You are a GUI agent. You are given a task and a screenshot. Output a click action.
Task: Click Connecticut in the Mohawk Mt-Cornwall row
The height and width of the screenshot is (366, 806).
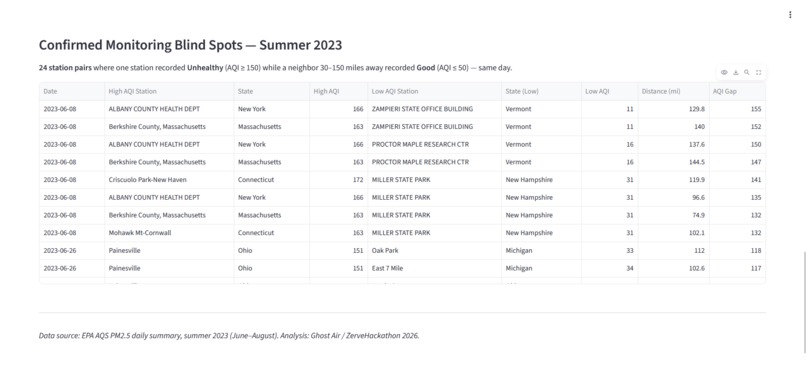click(x=271, y=233)
